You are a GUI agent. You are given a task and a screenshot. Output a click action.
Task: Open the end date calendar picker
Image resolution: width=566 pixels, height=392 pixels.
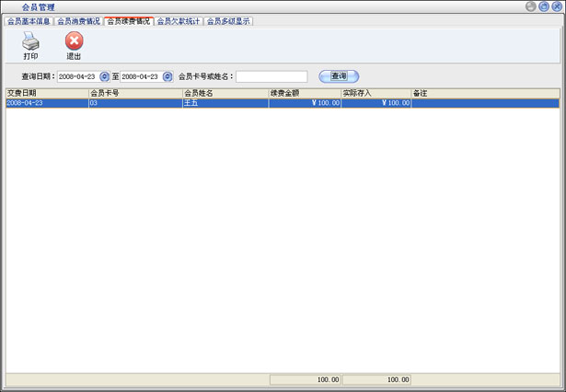click(167, 76)
